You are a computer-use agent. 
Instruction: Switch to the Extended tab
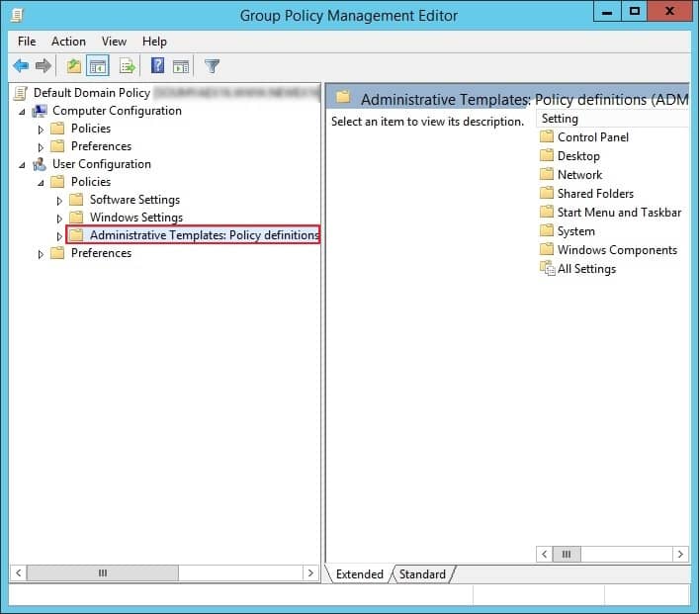[359, 573]
